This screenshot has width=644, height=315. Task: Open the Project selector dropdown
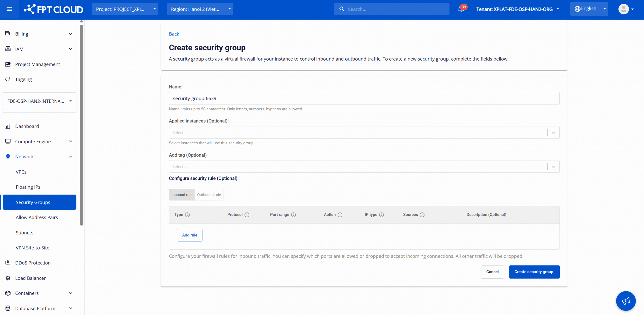tap(125, 9)
